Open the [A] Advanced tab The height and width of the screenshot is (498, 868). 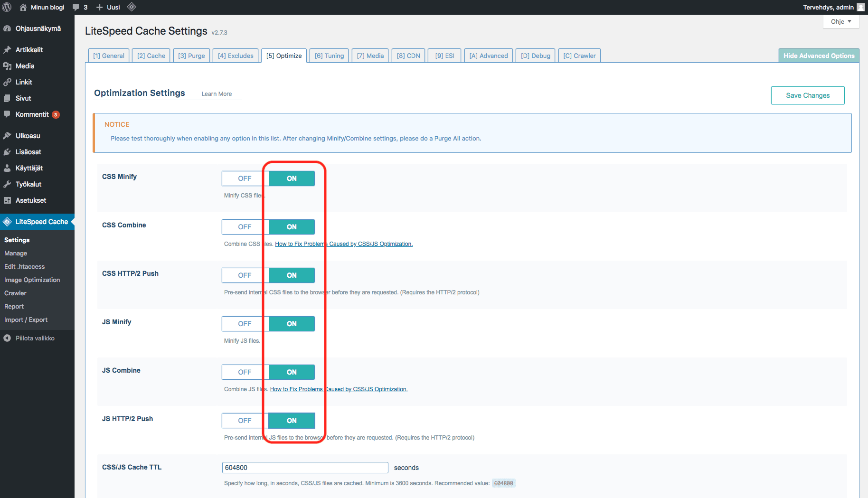[x=489, y=56]
